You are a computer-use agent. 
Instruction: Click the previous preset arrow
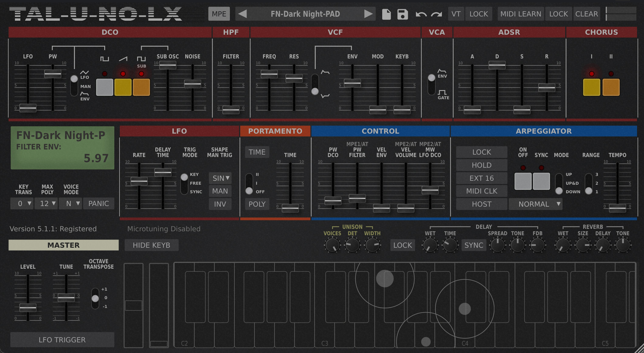point(242,14)
